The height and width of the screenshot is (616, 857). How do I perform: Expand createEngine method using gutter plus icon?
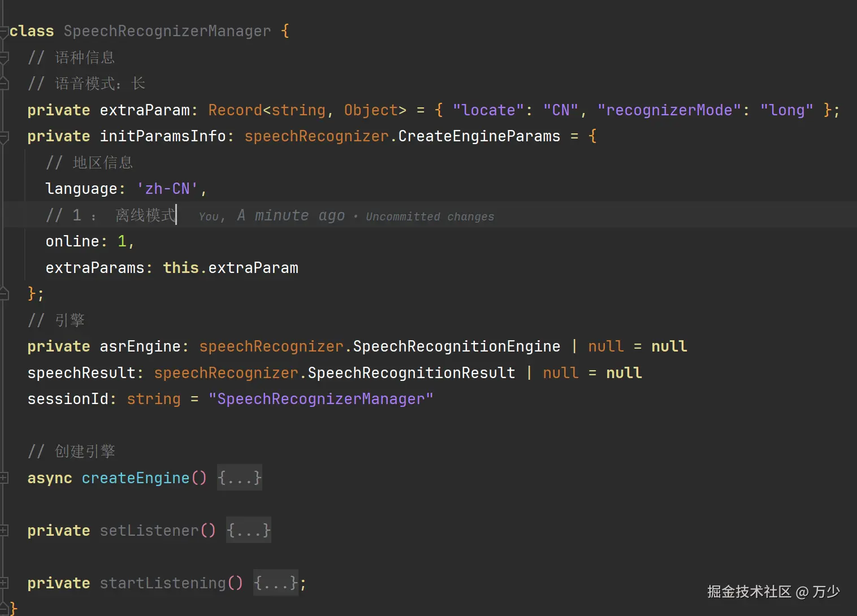[4, 478]
